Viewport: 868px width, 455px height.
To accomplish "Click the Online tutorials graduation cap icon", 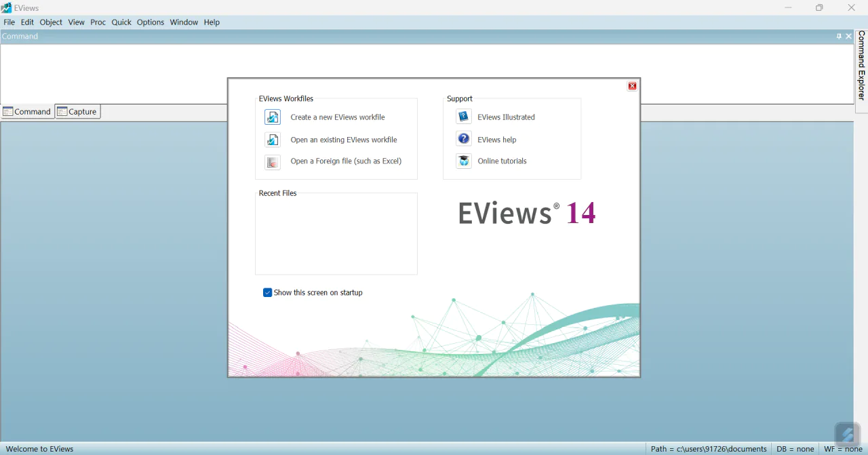I will click(464, 161).
